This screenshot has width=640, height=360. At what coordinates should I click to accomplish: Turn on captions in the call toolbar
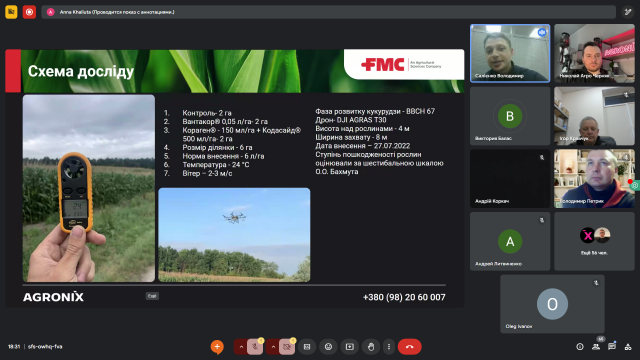(x=307, y=347)
